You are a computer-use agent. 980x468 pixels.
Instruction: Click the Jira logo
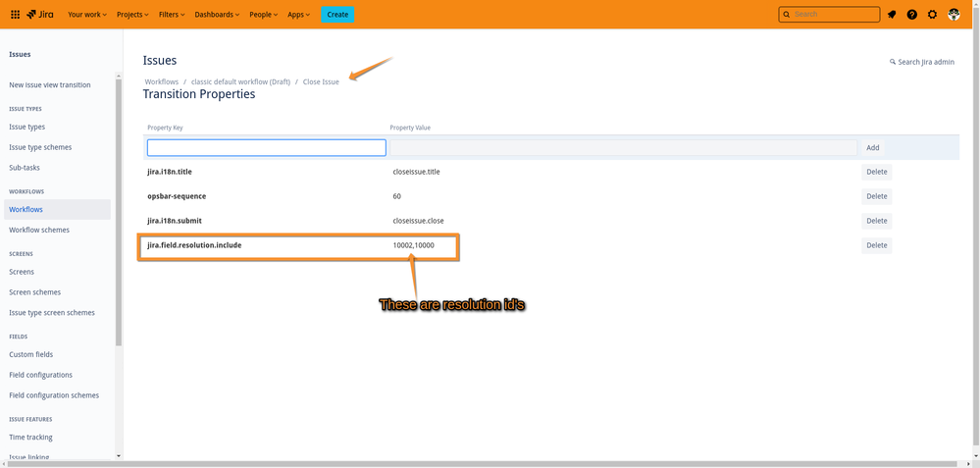click(40, 15)
